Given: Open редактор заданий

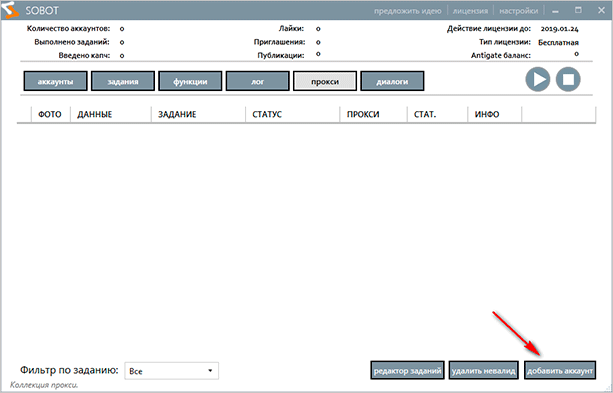Looking at the screenshot, I should point(407,370).
